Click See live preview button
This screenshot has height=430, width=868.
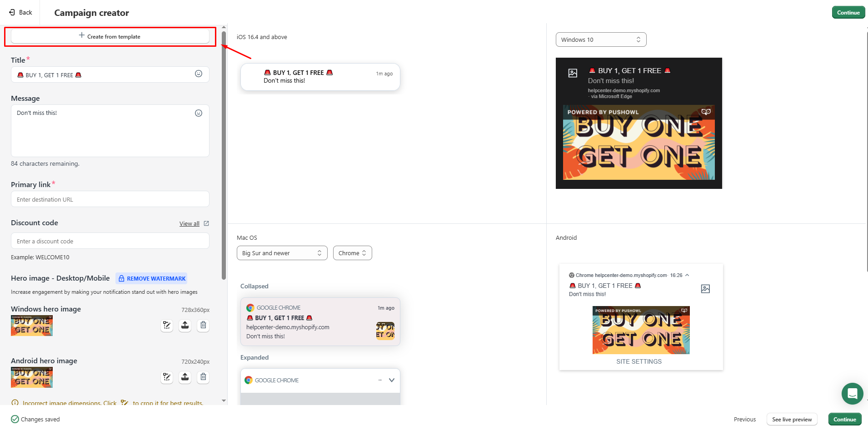point(792,419)
